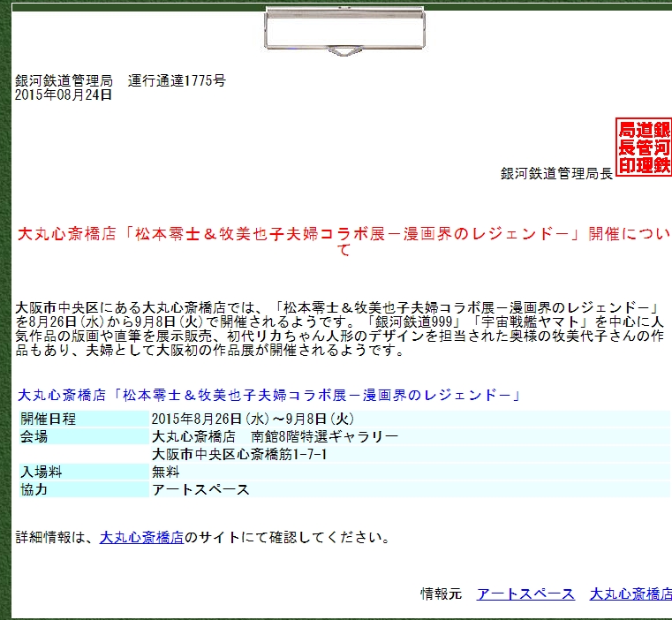Select the 協力 table header cell
Image resolution: width=672 pixels, height=620 pixels.
[x=84, y=489]
